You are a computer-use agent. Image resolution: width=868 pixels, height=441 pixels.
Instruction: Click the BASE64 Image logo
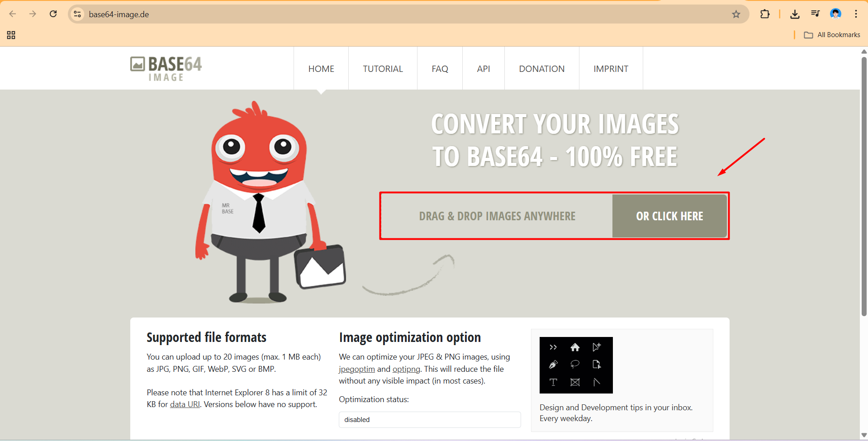(x=166, y=68)
